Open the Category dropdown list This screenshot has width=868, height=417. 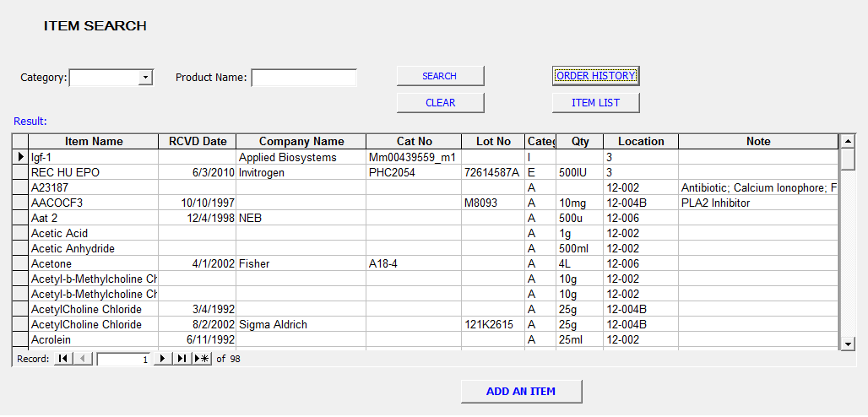(145, 78)
